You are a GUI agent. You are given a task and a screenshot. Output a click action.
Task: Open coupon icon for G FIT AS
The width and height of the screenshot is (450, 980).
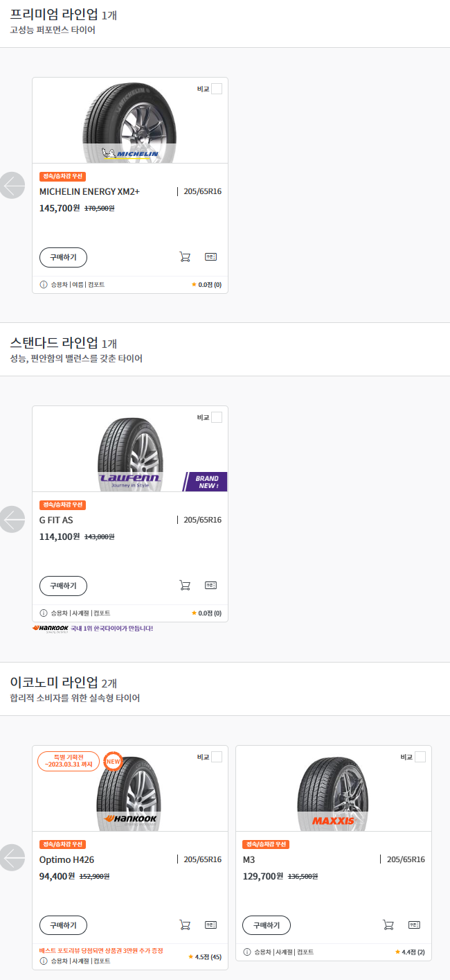pos(210,585)
